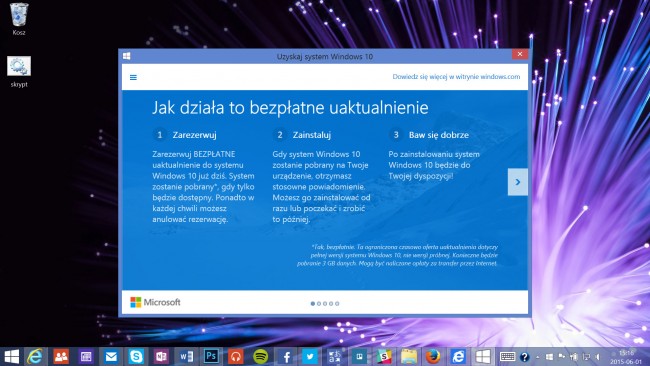Open the Mail app on taskbar
The width and height of the screenshot is (650, 366).
point(111,356)
